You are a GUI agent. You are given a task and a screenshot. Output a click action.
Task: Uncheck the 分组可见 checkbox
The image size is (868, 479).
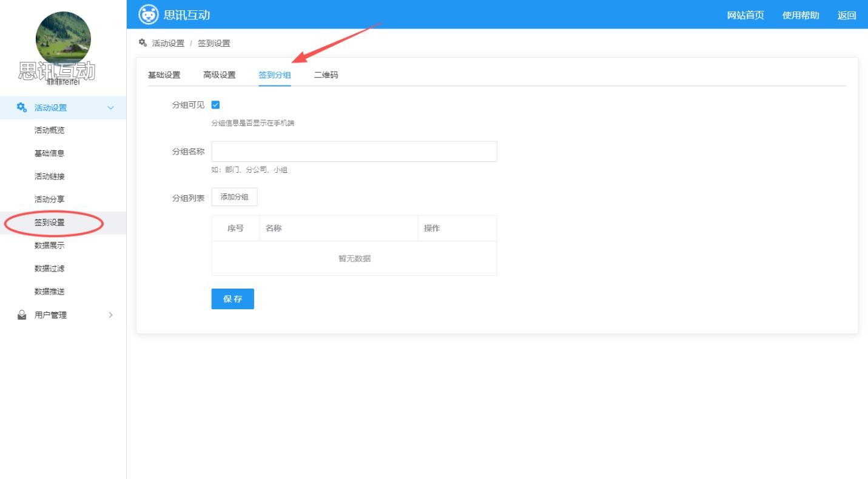215,105
